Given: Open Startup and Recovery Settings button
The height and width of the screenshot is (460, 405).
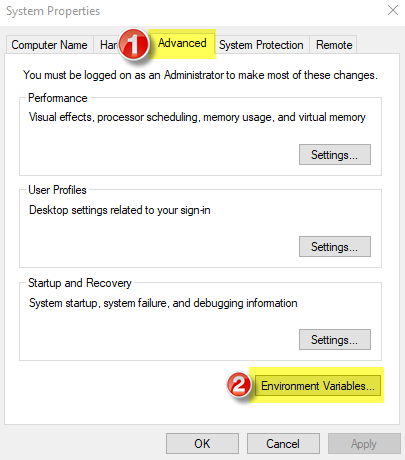Looking at the screenshot, I should coord(335,340).
